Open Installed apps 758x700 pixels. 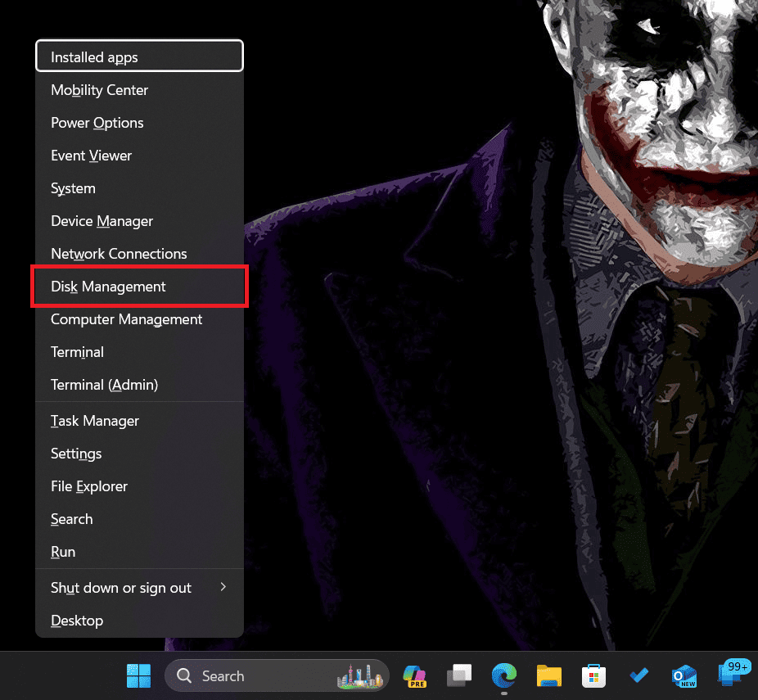[x=92, y=56]
